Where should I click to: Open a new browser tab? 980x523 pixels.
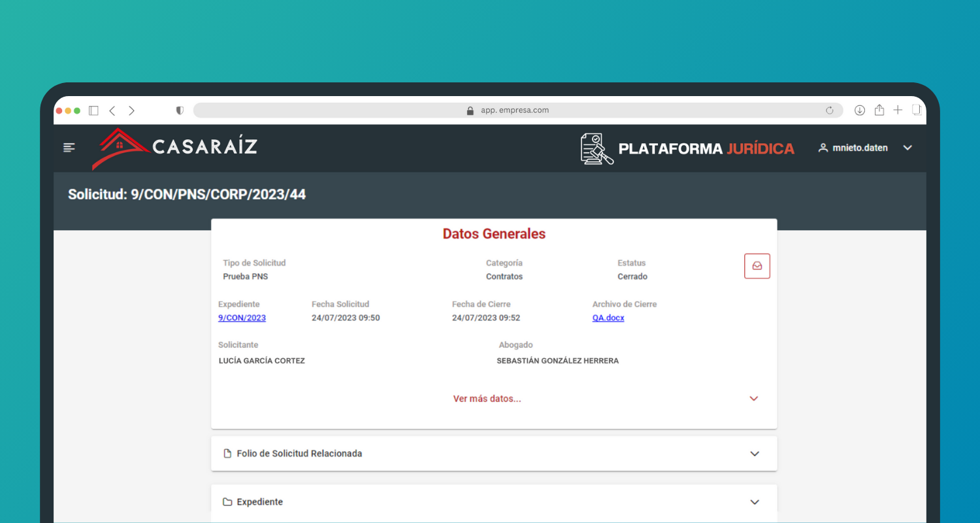(898, 110)
